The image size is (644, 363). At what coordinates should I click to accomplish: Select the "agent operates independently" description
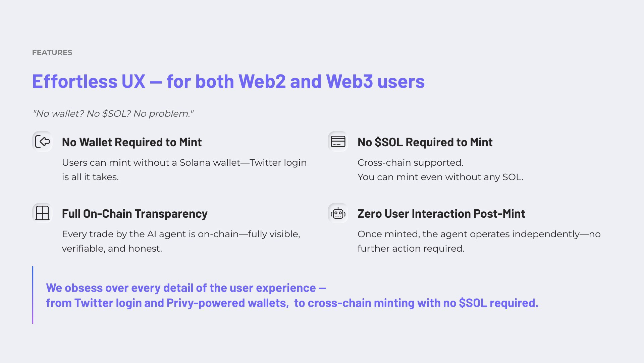pos(479,241)
